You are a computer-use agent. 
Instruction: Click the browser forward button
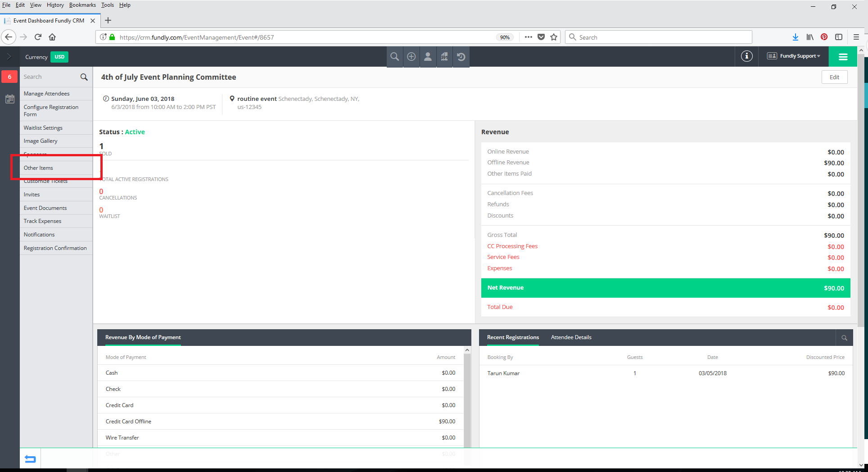click(24, 37)
